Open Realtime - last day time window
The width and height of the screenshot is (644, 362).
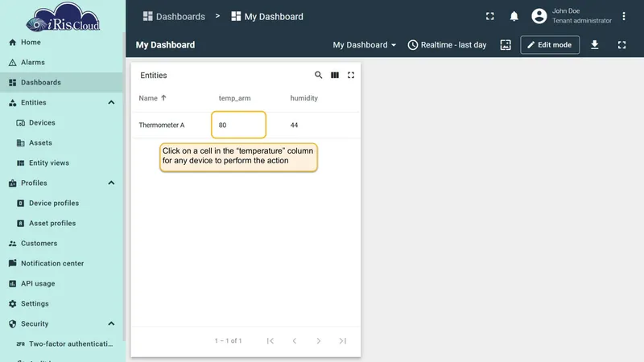click(448, 45)
